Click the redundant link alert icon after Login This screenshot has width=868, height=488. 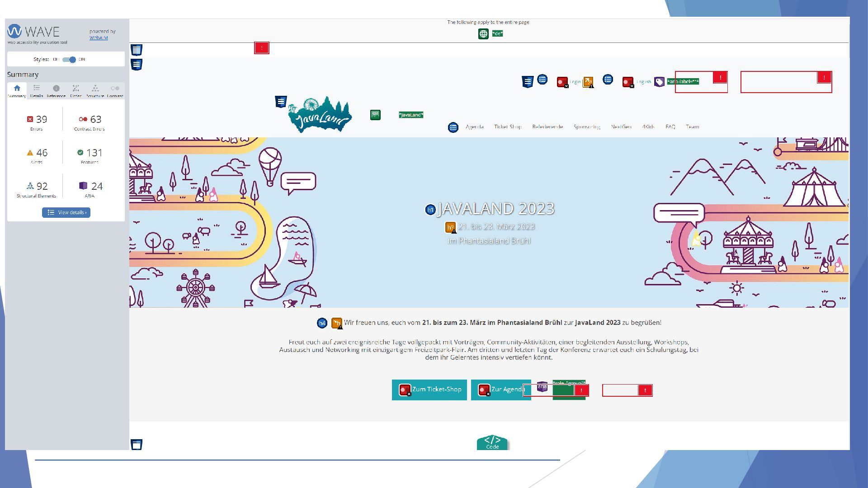tap(588, 82)
